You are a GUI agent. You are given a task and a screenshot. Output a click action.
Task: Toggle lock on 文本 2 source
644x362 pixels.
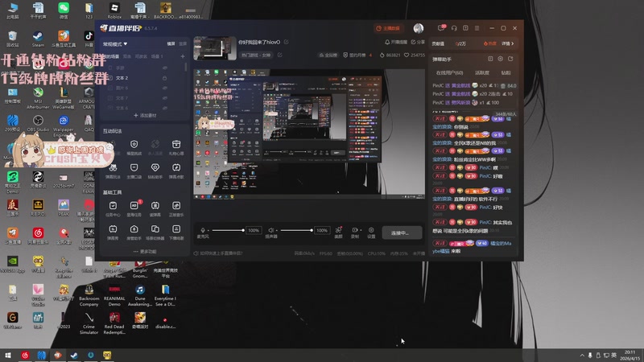pos(165,78)
